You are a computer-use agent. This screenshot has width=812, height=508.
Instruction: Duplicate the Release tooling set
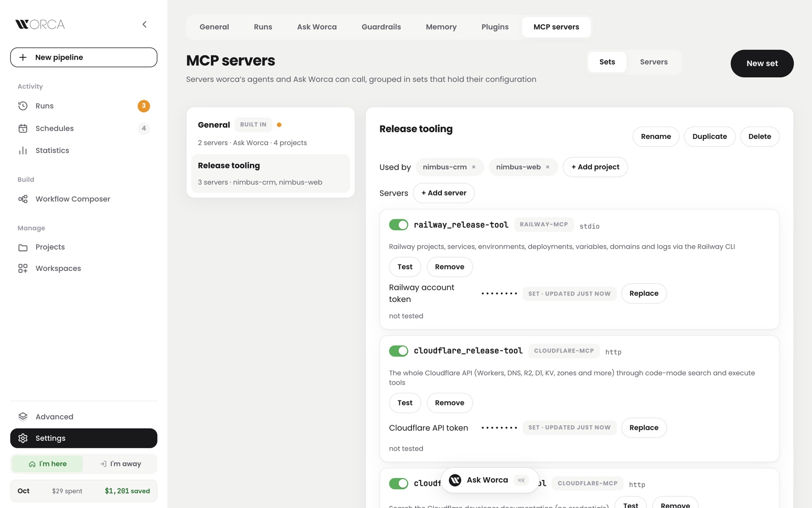710,136
